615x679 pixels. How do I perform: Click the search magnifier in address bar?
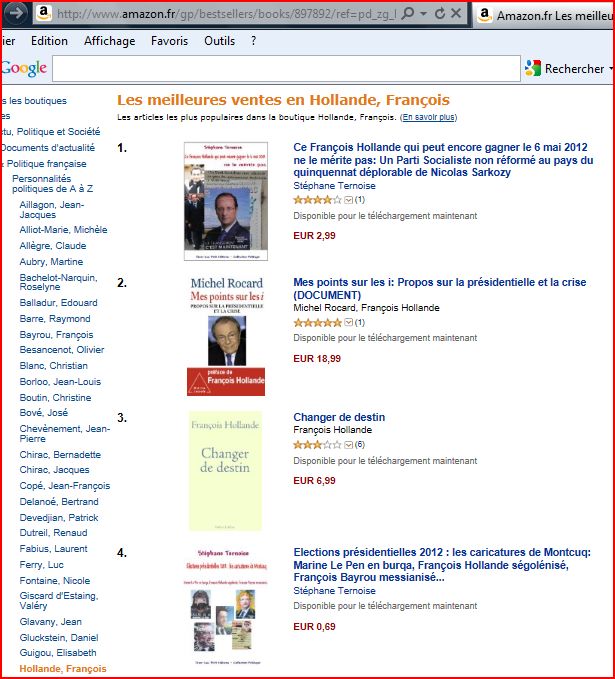pyautogui.click(x=407, y=13)
